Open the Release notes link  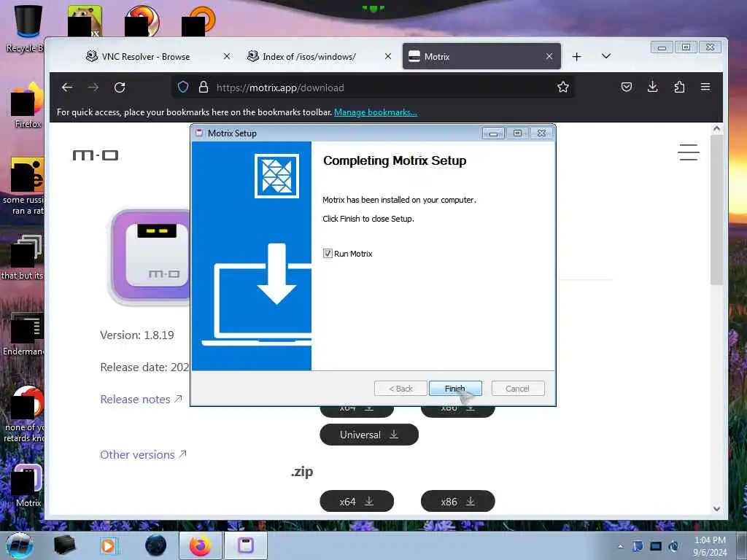tap(141, 399)
